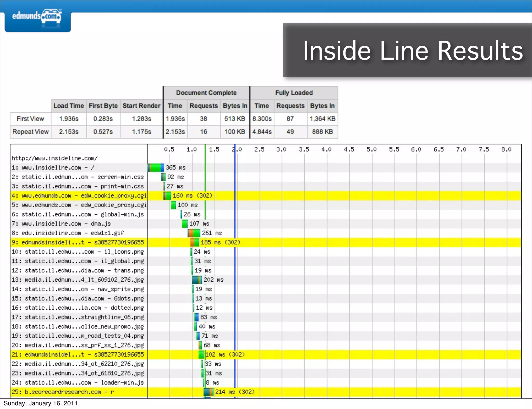This screenshot has width=532, height=409.
Task: Click request 2 screen-min.css row
Action: pyautogui.click(x=265, y=177)
